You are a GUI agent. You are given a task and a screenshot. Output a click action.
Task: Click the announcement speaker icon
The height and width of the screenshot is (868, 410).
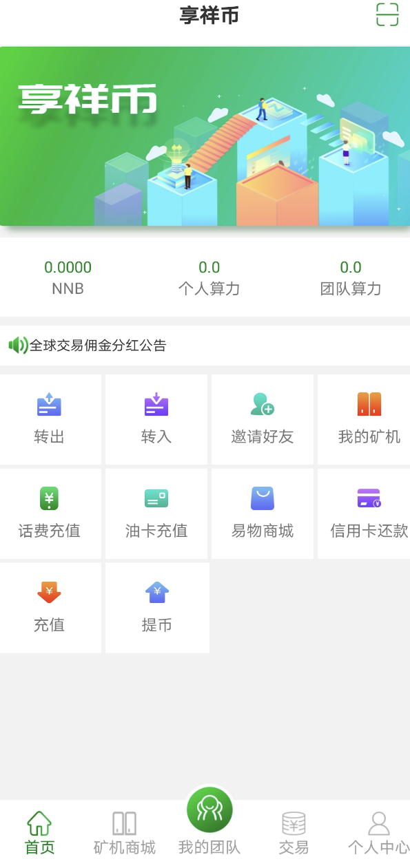coord(18,345)
